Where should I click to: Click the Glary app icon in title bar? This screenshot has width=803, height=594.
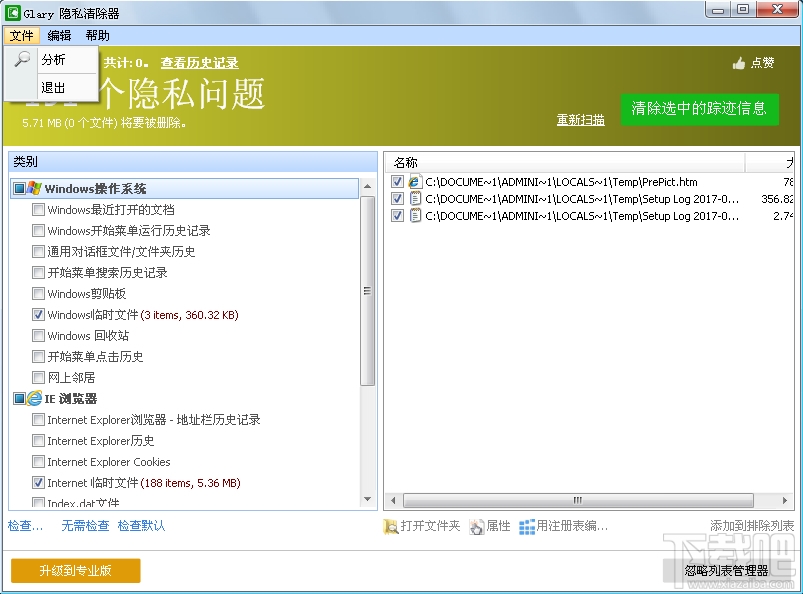[13, 13]
